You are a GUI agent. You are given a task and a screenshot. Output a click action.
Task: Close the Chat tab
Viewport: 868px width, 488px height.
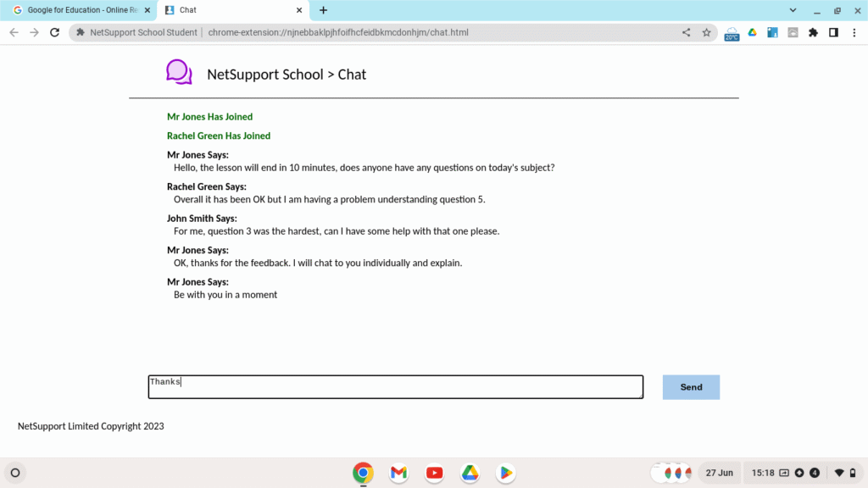(x=299, y=10)
